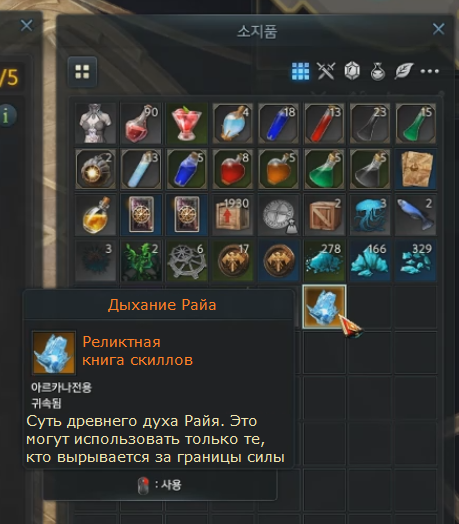This screenshot has width=459, height=524.
Task: Show all items with grid filter tab
Action: click(x=300, y=71)
